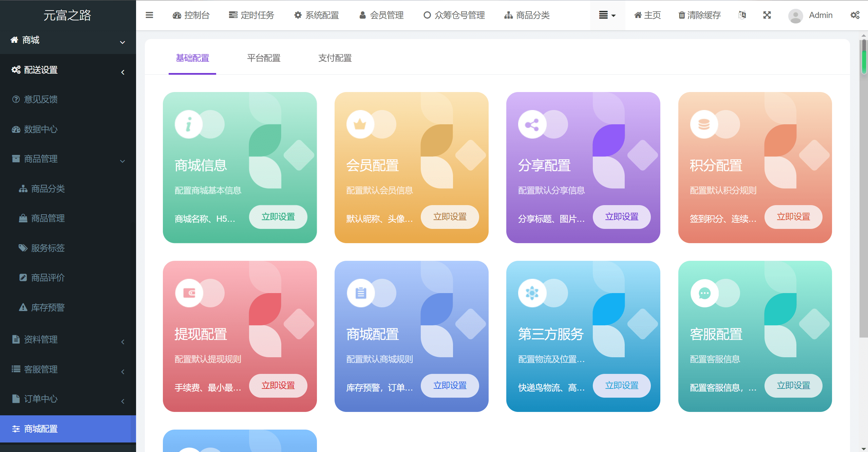The image size is (868, 452).
Task: Select 数据中心 in the sidebar
Action: [x=40, y=129]
